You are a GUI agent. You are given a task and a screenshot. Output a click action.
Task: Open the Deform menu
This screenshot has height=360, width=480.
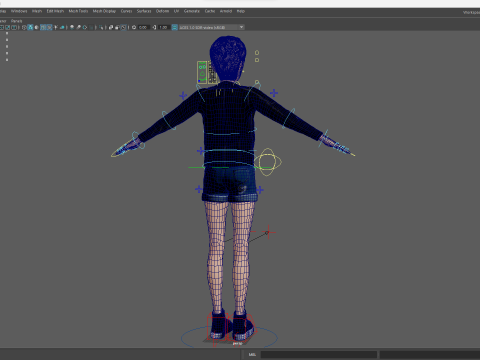point(162,11)
